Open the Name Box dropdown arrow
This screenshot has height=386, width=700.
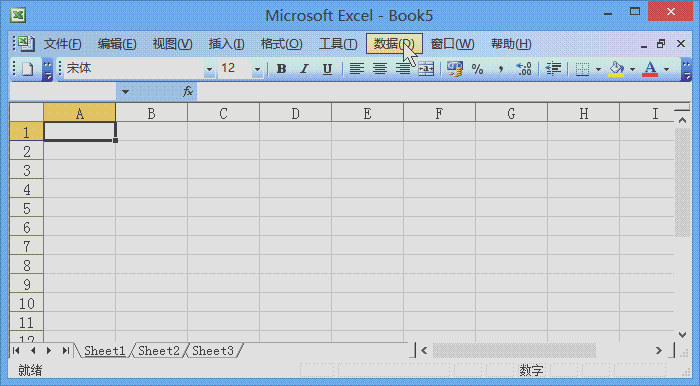(x=125, y=92)
